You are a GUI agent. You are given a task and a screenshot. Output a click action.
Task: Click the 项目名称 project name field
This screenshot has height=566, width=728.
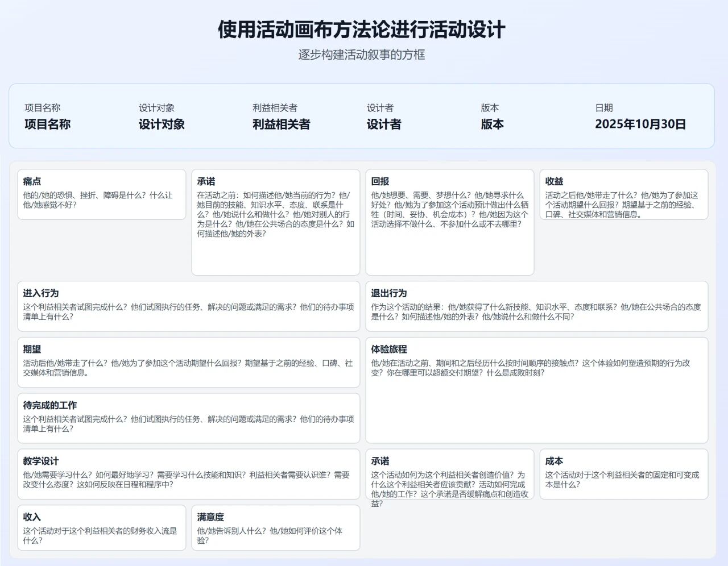[48, 124]
